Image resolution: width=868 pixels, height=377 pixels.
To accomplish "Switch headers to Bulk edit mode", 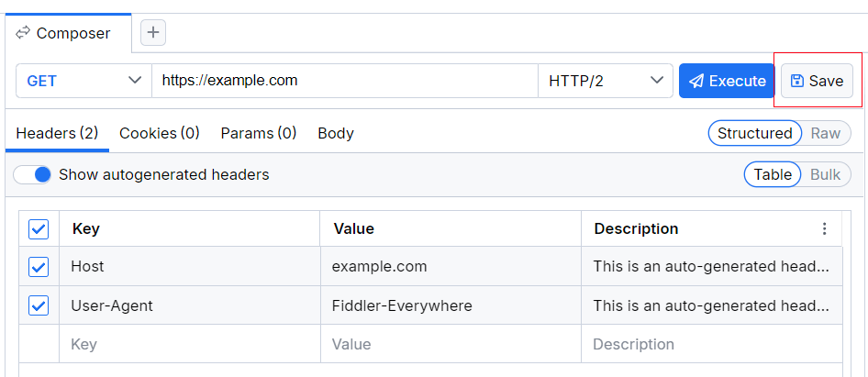I will pyautogui.click(x=826, y=174).
